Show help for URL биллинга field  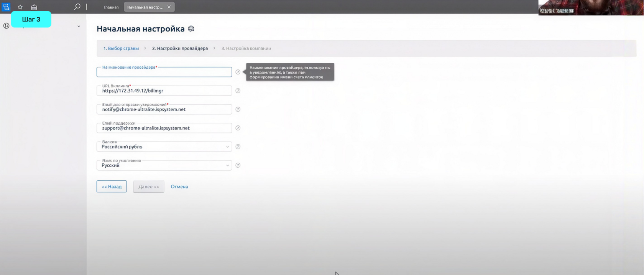click(238, 91)
